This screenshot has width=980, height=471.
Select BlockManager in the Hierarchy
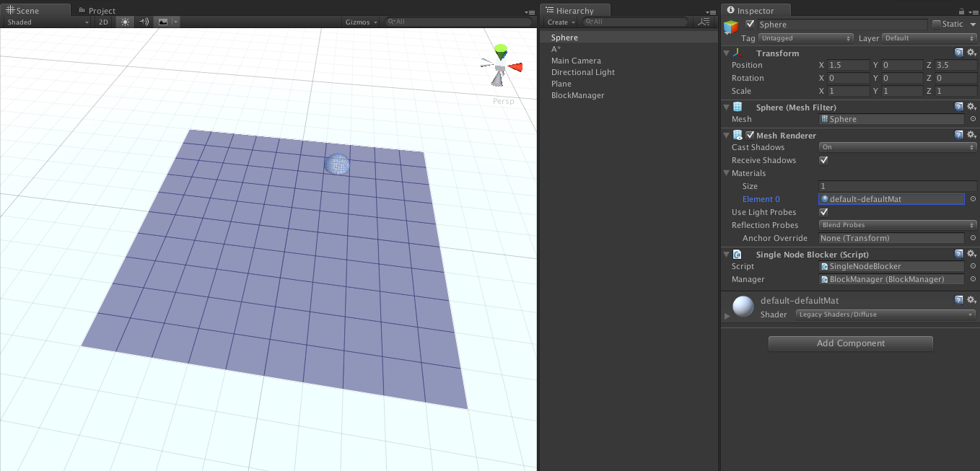tap(577, 95)
